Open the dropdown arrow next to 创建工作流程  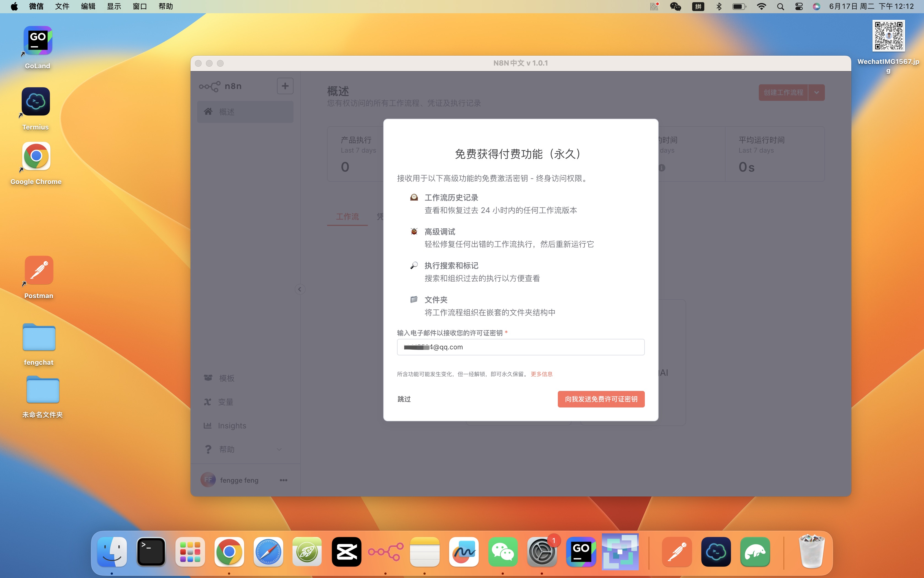(x=816, y=93)
